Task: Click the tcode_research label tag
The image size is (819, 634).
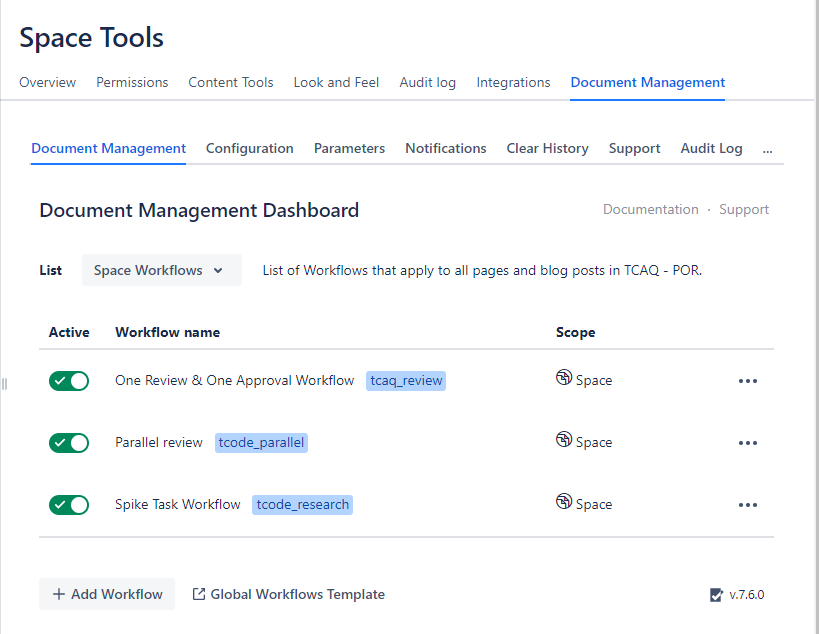Action: [302, 505]
